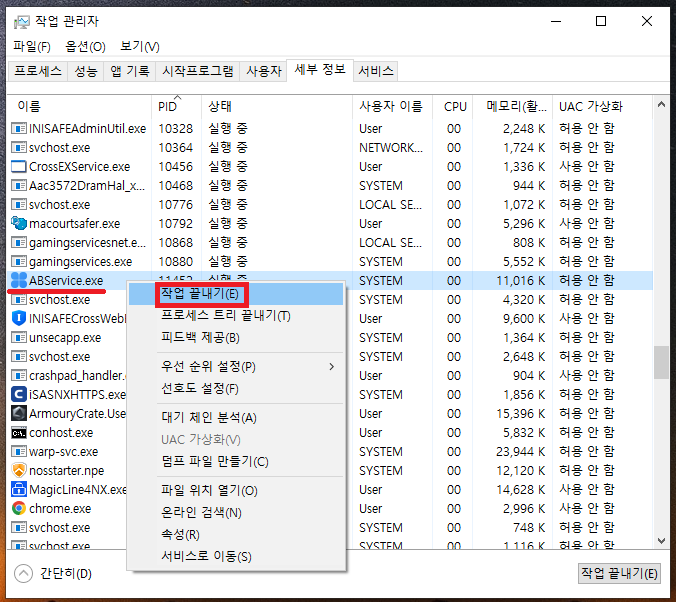
Task: Choose 선호도 설정(F)
Action: (236, 389)
